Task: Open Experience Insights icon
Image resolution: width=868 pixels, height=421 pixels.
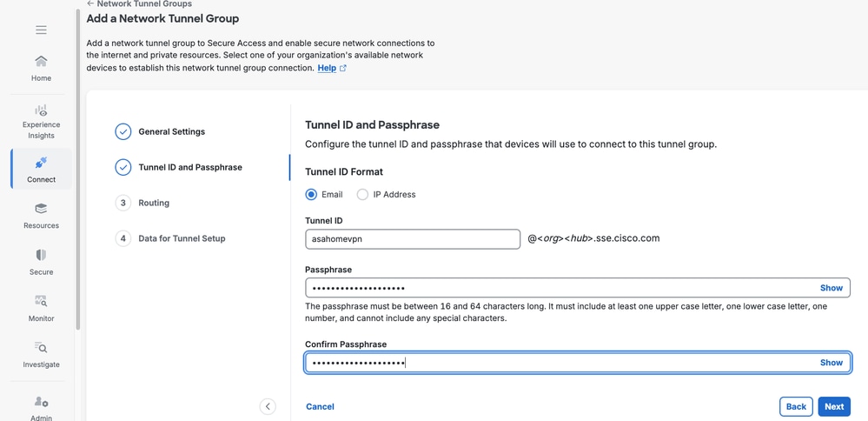Action: [41, 110]
